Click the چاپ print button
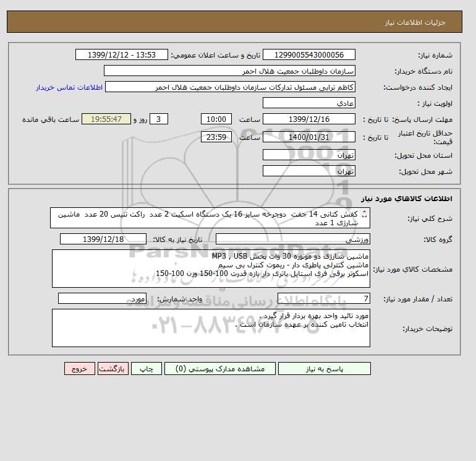Viewport: 476px width, 461px height. (x=147, y=369)
